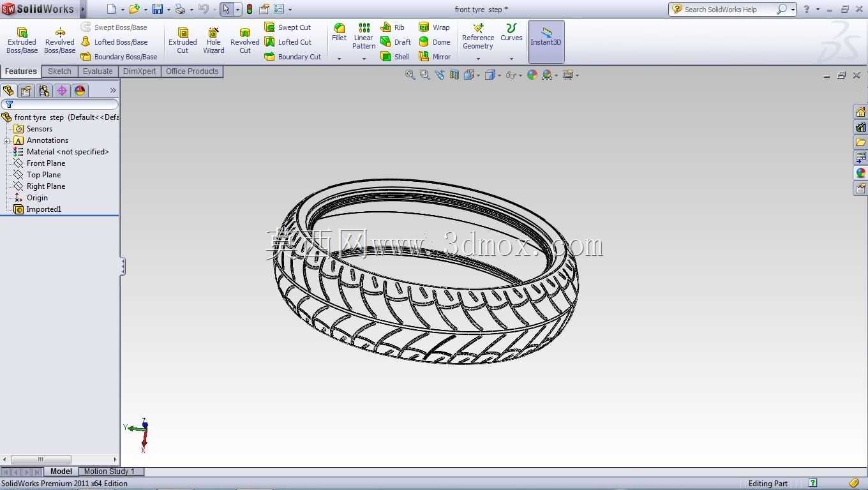Select the Top Plane
This screenshot has width=868, height=490.
coord(43,175)
